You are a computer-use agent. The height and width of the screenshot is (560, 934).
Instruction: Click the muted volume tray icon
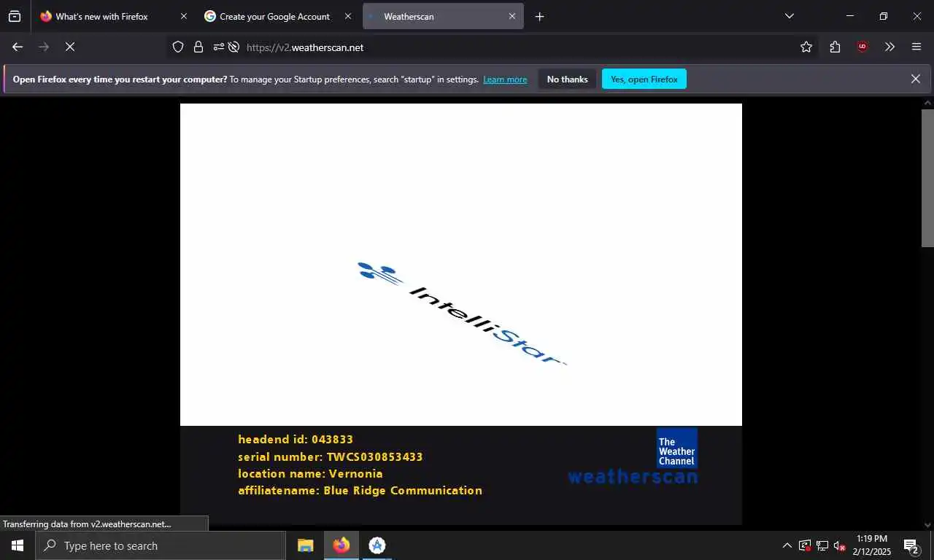(x=839, y=545)
